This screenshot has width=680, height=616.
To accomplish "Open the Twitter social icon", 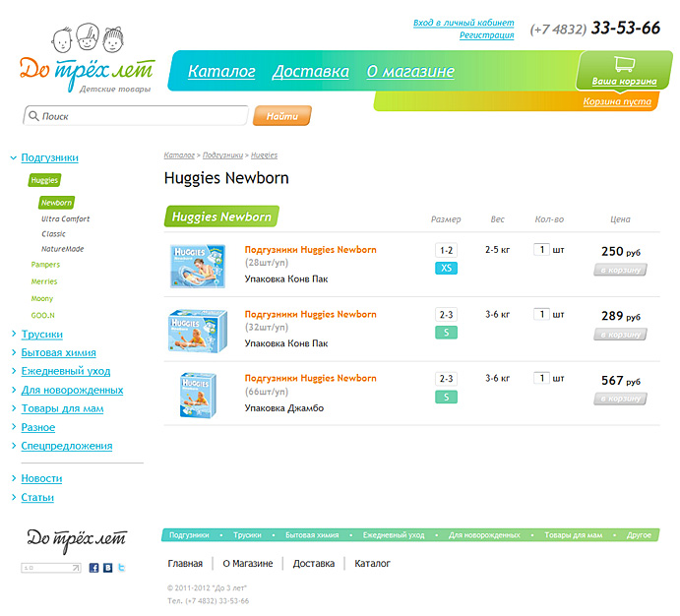I will click(x=121, y=567).
